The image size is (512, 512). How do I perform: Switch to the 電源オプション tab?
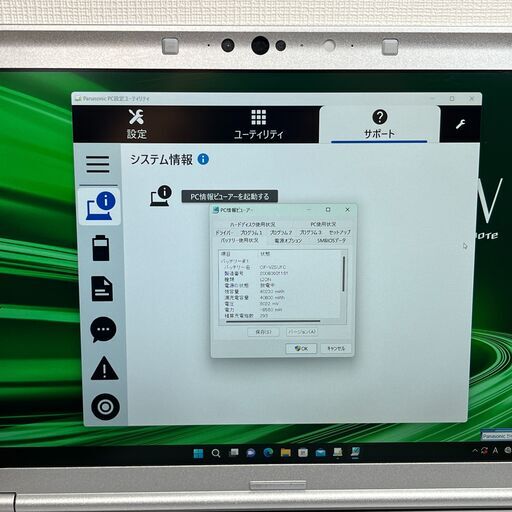288,240
